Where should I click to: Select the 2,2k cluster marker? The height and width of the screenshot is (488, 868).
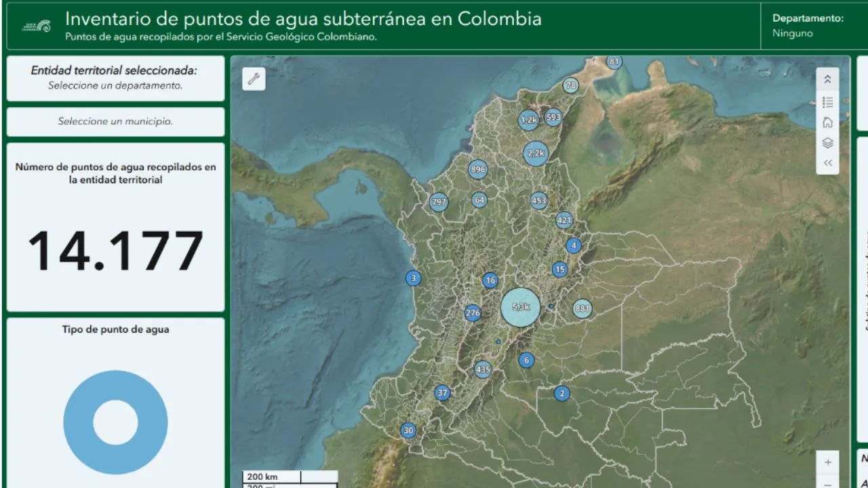(x=536, y=153)
